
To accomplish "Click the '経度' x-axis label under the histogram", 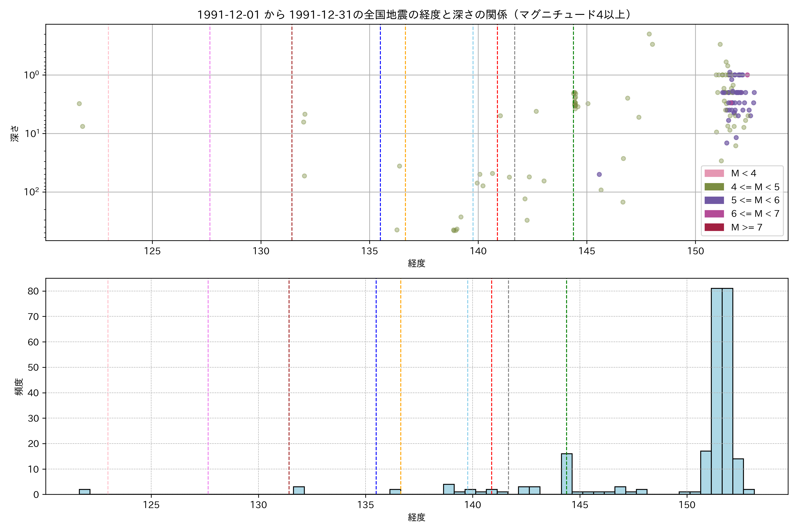I will pos(416,517).
